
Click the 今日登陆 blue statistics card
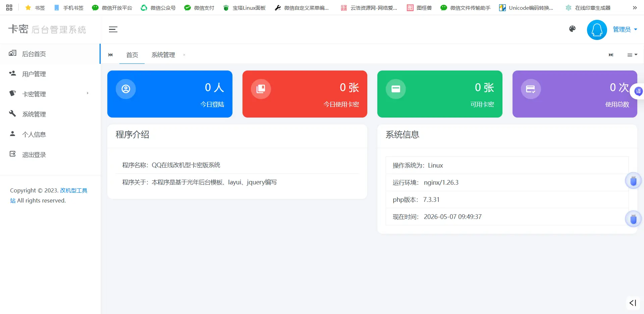(x=170, y=94)
